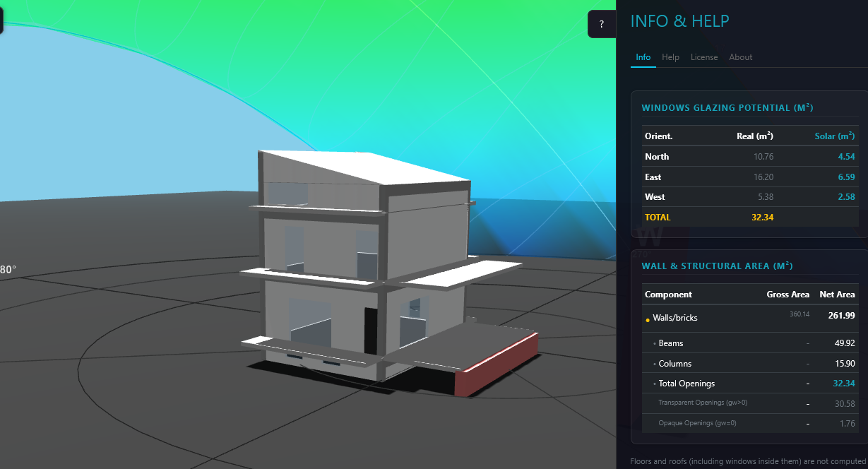Open the License tab
This screenshot has height=469, width=868.
point(703,57)
